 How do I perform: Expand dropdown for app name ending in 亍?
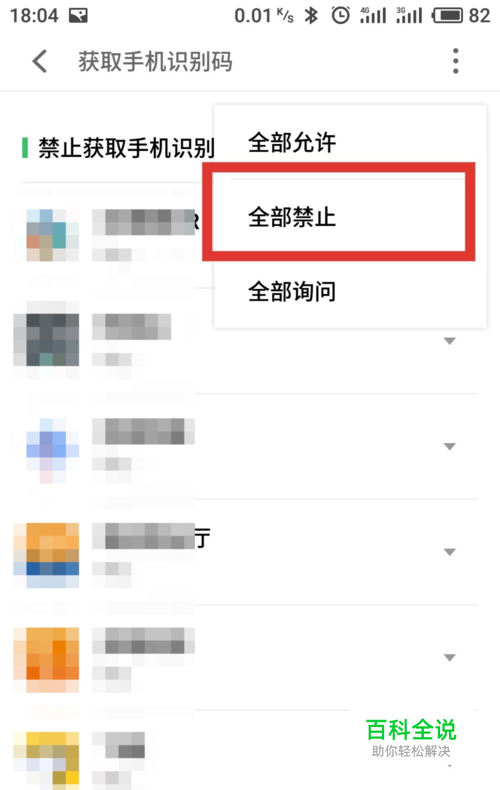(450, 552)
